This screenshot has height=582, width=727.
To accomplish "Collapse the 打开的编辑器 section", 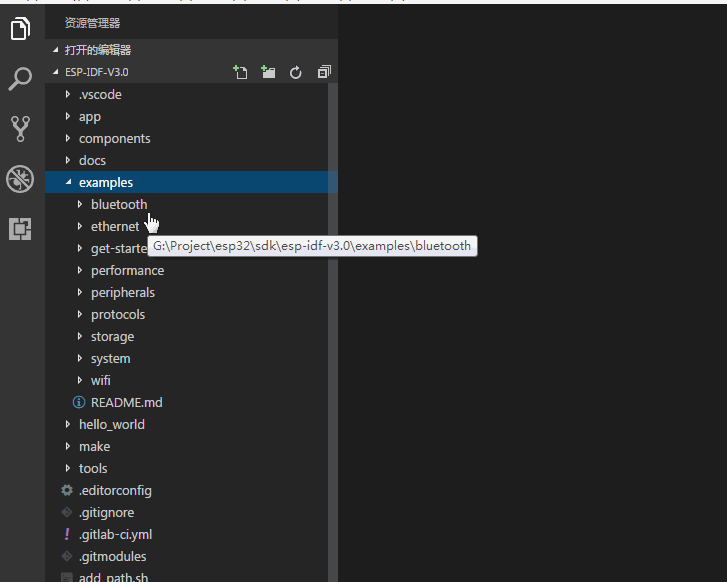I will click(x=56, y=50).
